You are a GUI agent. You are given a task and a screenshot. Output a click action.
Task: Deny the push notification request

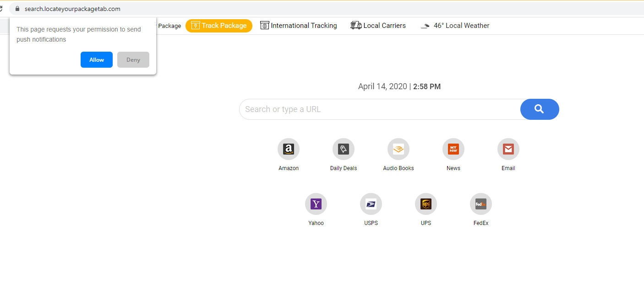pyautogui.click(x=133, y=60)
